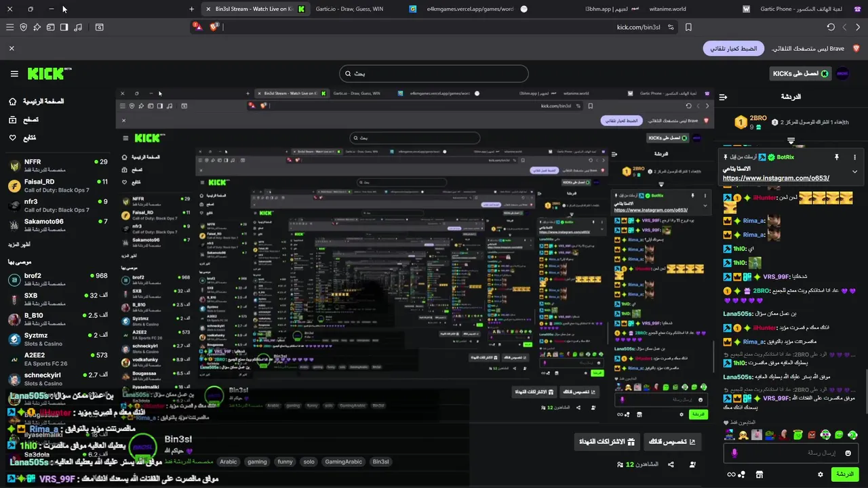This screenshot has width=868, height=488.
Task: Open the chat settings gear icon
Action: [x=821, y=474]
